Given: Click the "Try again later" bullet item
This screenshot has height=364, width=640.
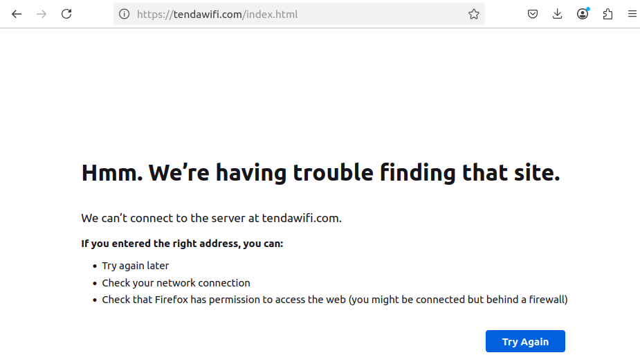Looking at the screenshot, I should coord(136,266).
